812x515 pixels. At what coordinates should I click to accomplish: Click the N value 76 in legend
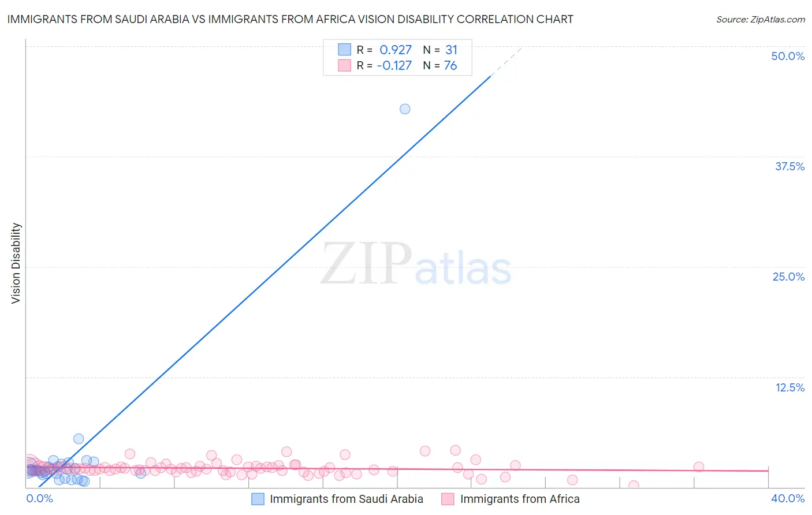tap(450, 65)
